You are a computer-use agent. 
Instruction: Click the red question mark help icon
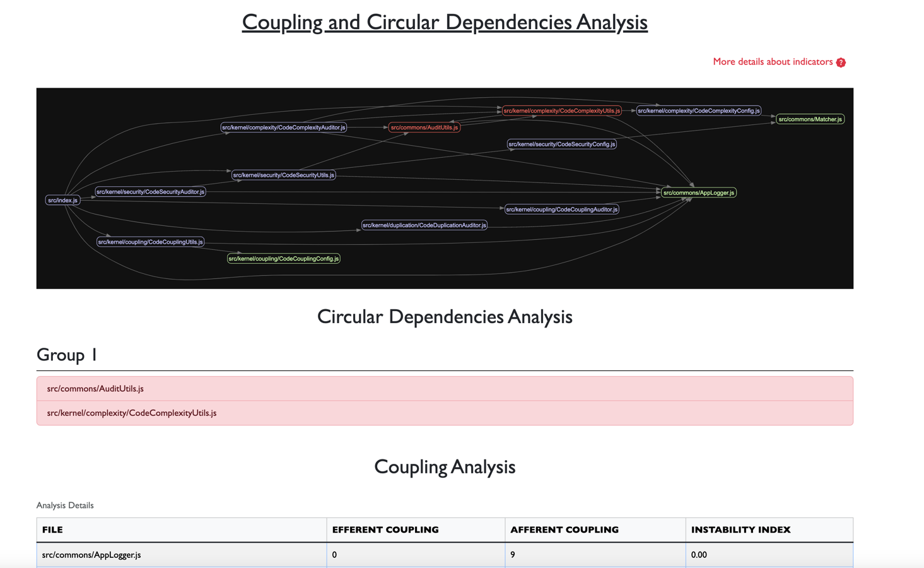pyautogui.click(x=841, y=62)
